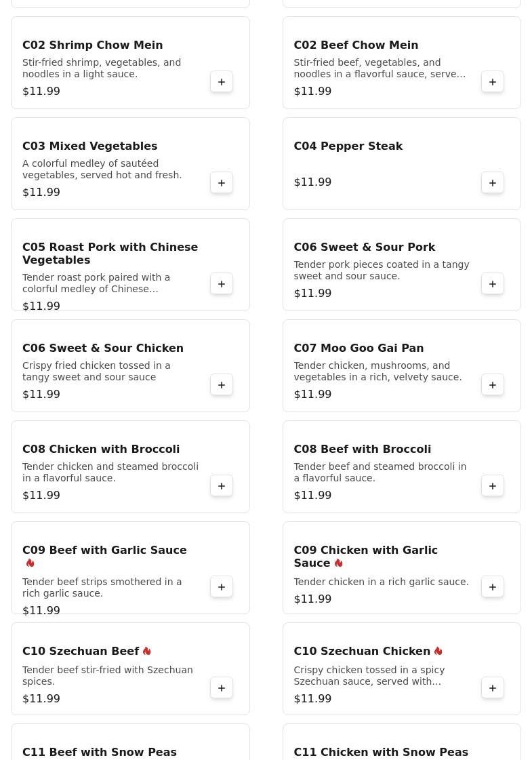
Task: Add C08 Chicken with Broccoli plus icon
Action: pos(222,485)
